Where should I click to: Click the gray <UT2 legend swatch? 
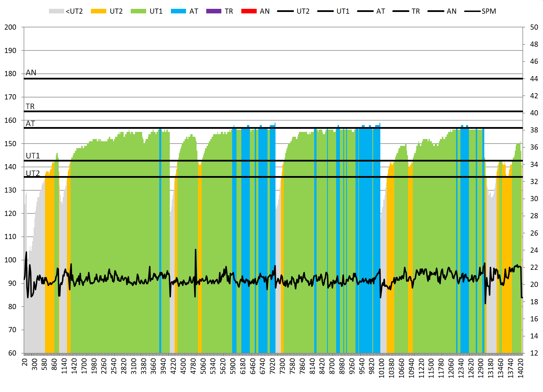[56, 11]
